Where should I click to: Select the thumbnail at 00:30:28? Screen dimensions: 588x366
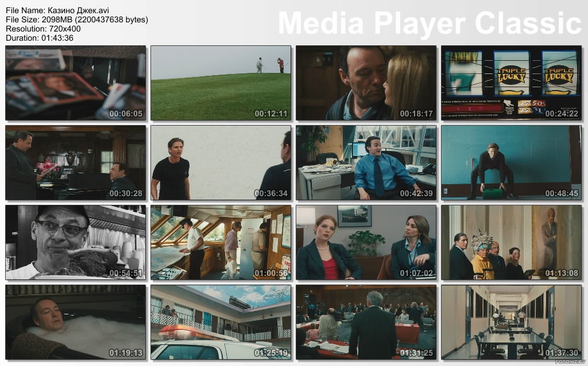pos(75,162)
